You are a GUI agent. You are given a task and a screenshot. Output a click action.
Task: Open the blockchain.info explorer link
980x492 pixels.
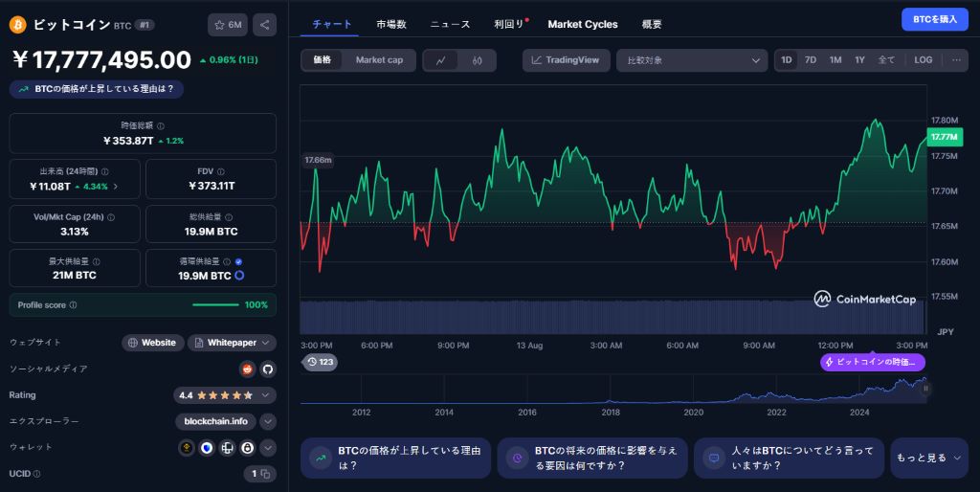pos(215,421)
